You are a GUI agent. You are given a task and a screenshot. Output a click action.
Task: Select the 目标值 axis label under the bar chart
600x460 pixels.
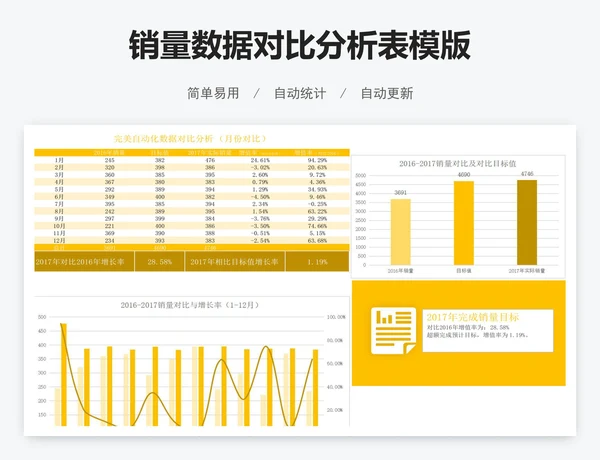click(464, 271)
